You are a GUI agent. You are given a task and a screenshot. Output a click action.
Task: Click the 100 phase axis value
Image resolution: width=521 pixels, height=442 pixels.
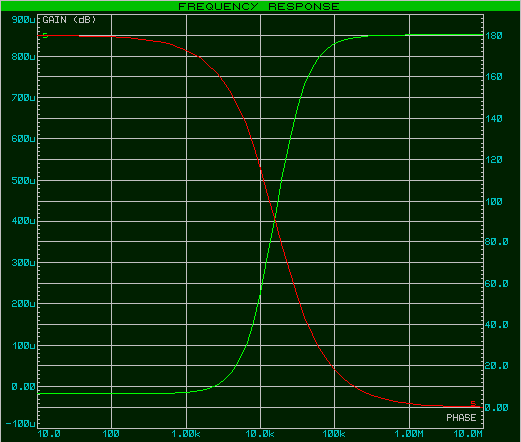(x=494, y=202)
